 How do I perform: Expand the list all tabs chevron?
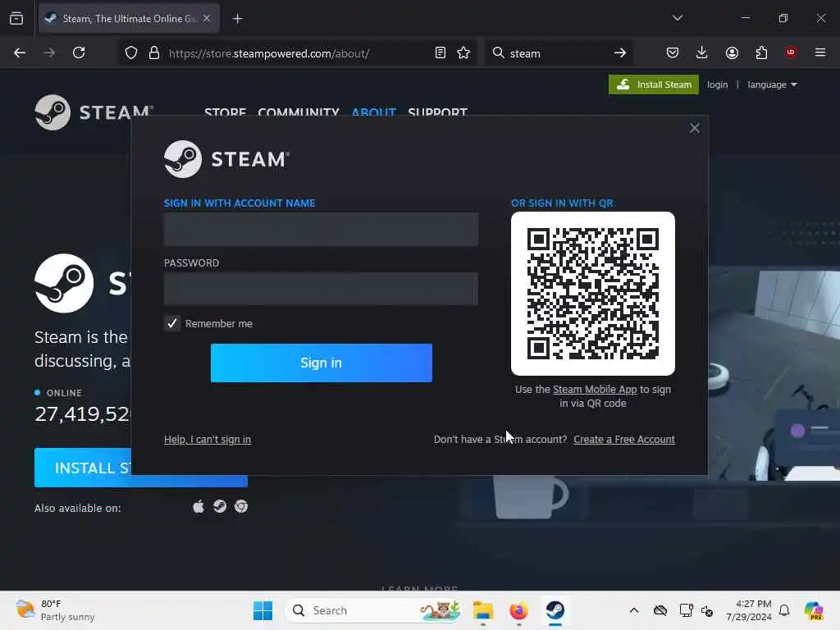point(677,18)
